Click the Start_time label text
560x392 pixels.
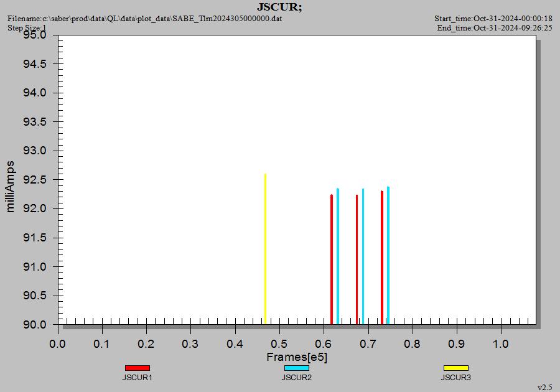(493, 18)
